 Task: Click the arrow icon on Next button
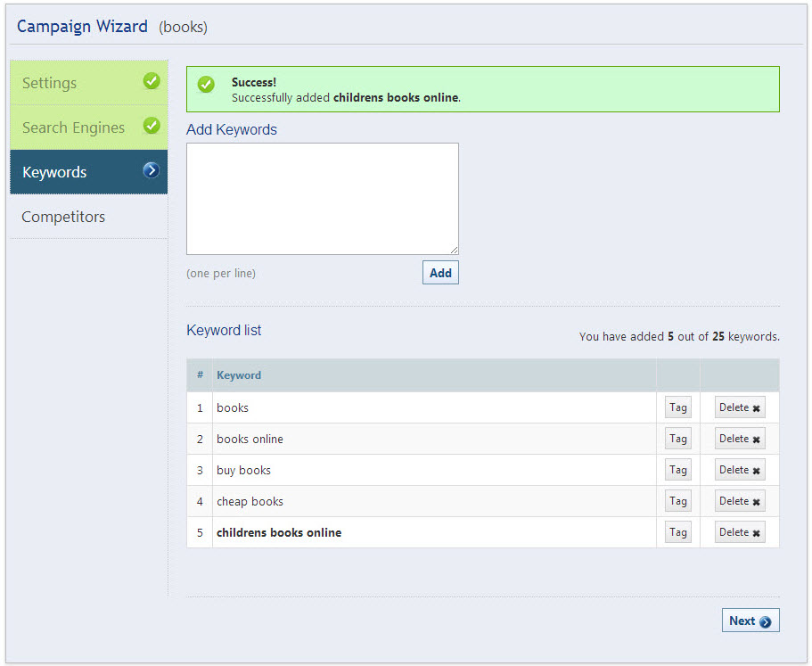(766, 622)
